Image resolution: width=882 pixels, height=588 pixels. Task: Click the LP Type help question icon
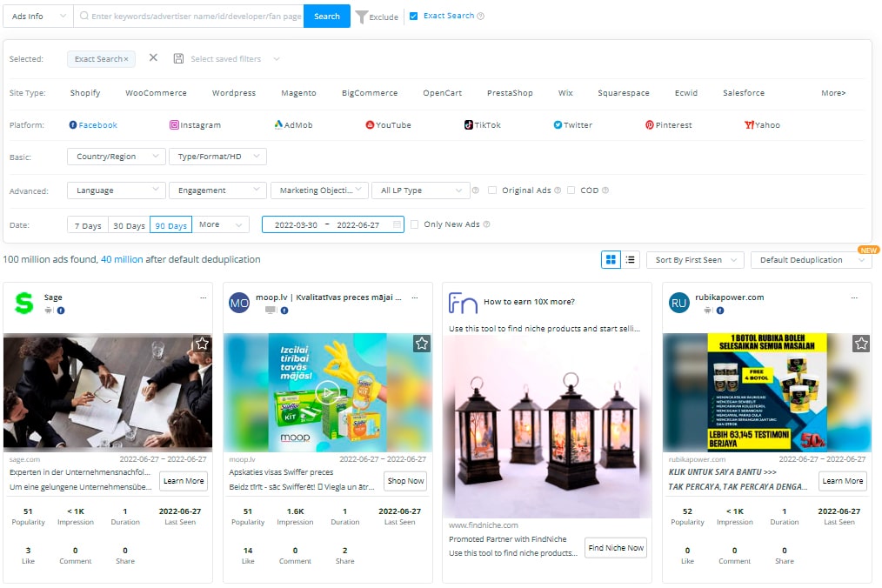click(475, 190)
